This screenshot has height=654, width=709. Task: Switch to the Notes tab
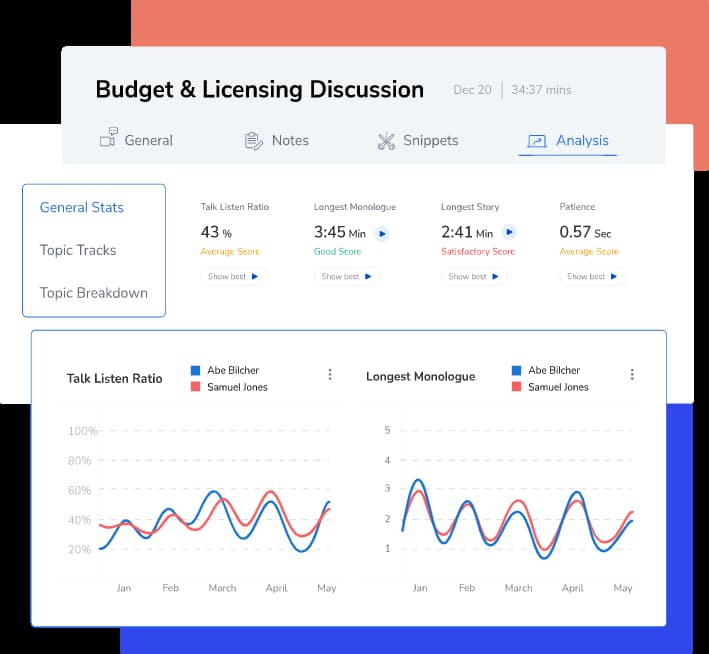[x=276, y=140]
